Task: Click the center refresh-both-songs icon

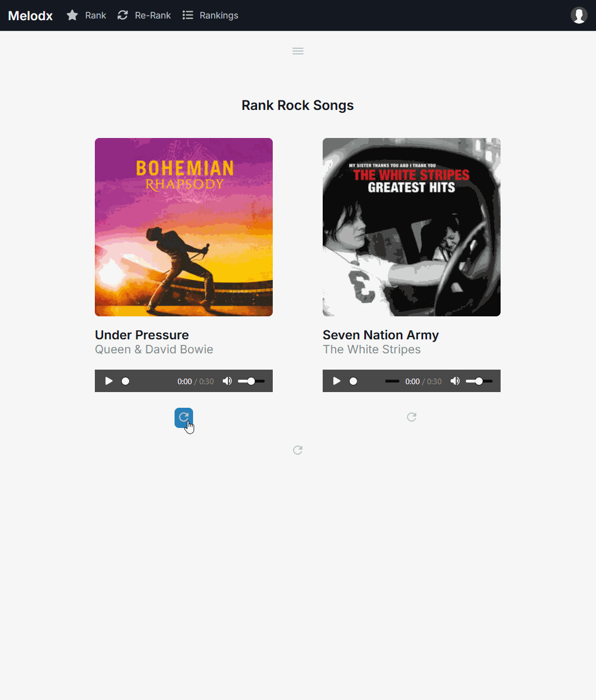Action: point(298,450)
